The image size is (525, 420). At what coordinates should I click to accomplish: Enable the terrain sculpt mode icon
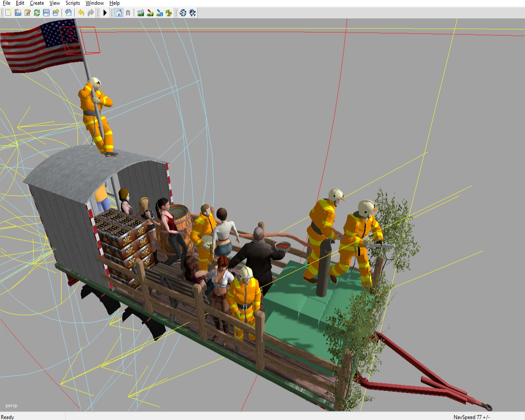[x=141, y=13]
